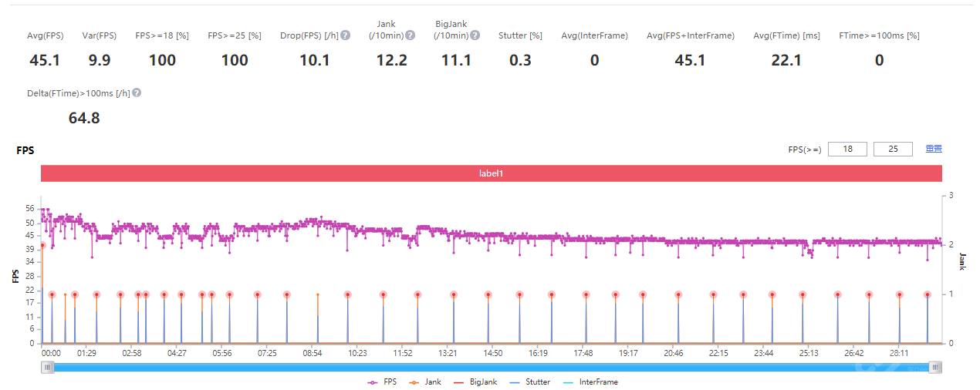Click the Avg(FTime) value 22.1
Screen dimensions: 980x390
coord(786,60)
